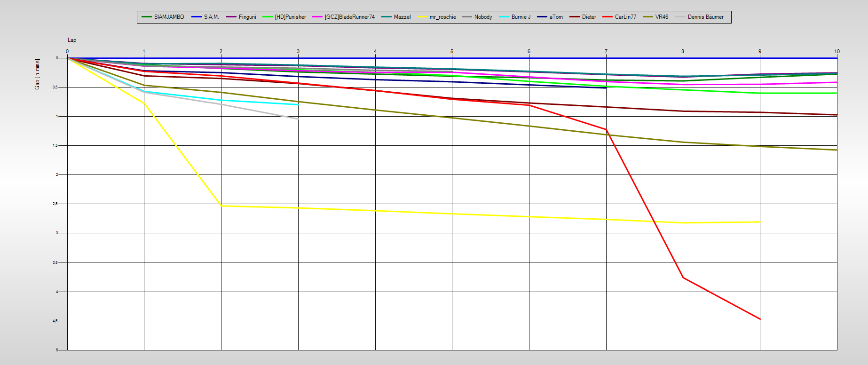Click the navy aTom legend swatch

(x=542, y=17)
